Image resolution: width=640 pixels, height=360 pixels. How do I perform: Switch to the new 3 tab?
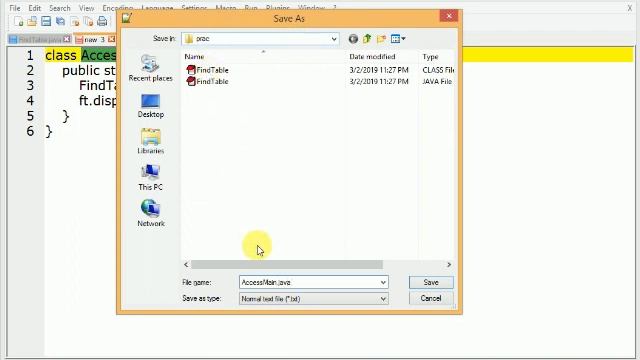(x=94, y=39)
